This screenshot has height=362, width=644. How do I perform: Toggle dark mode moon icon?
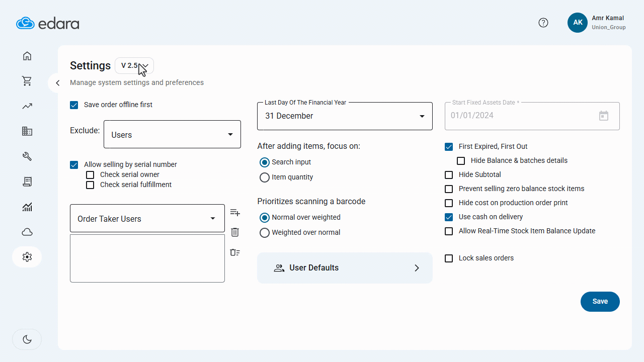[27, 339]
